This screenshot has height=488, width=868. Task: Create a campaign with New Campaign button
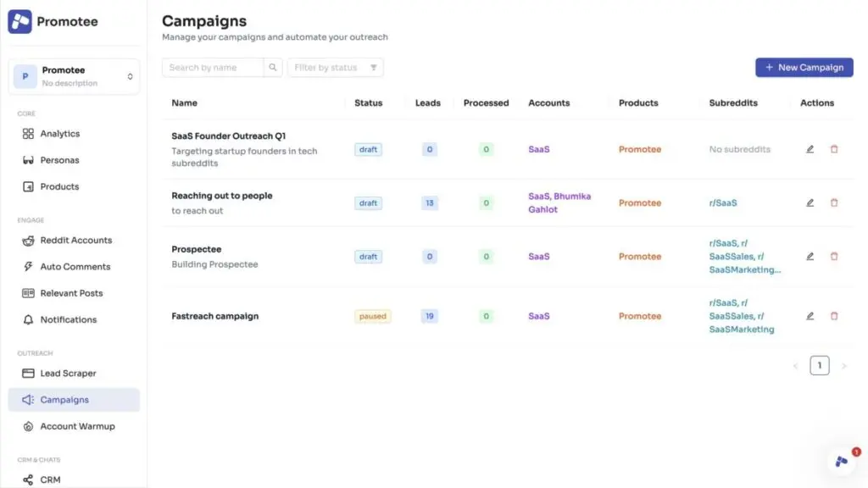coord(804,67)
